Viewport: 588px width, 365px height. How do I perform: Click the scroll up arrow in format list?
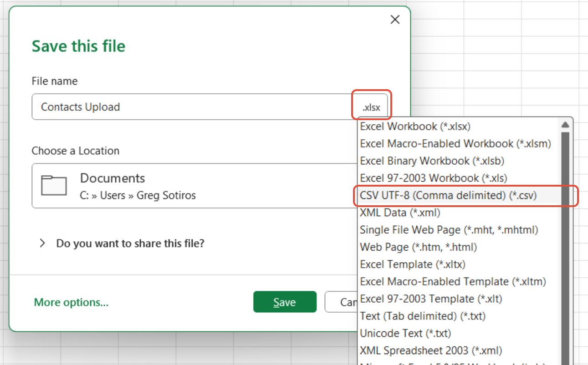tap(565, 125)
